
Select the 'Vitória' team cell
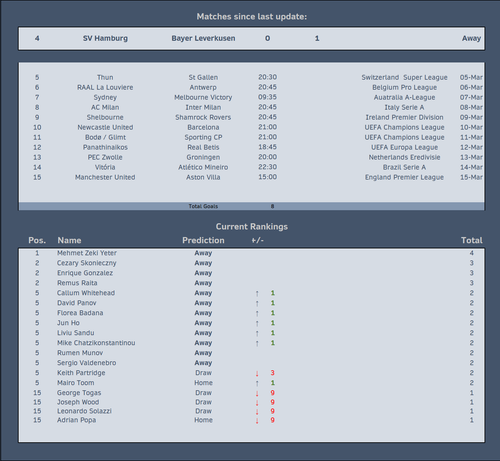click(x=105, y=167)
